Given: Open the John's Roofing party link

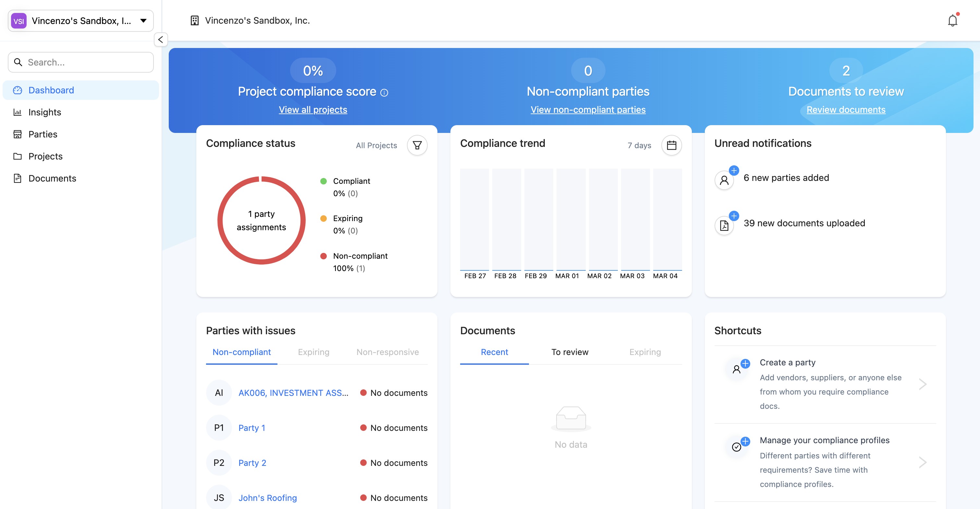Looking at the screenshot, I should (x=267, y=498).
